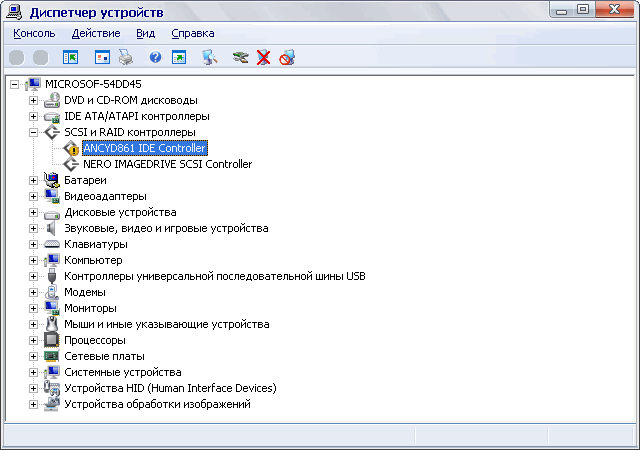The width and height of the screenshot is (640, 450).
Task: Expand Устройства HID node
Action: click(33, 388)
